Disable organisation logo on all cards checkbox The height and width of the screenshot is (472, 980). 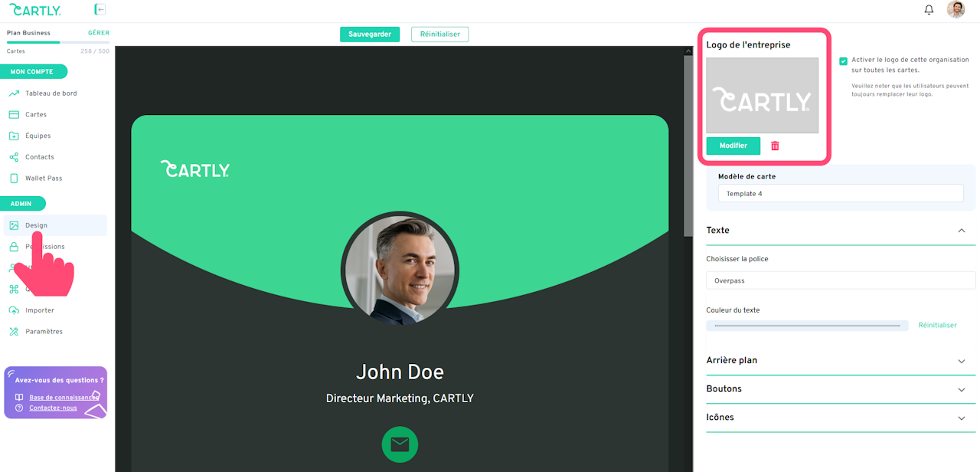[843, 61]
